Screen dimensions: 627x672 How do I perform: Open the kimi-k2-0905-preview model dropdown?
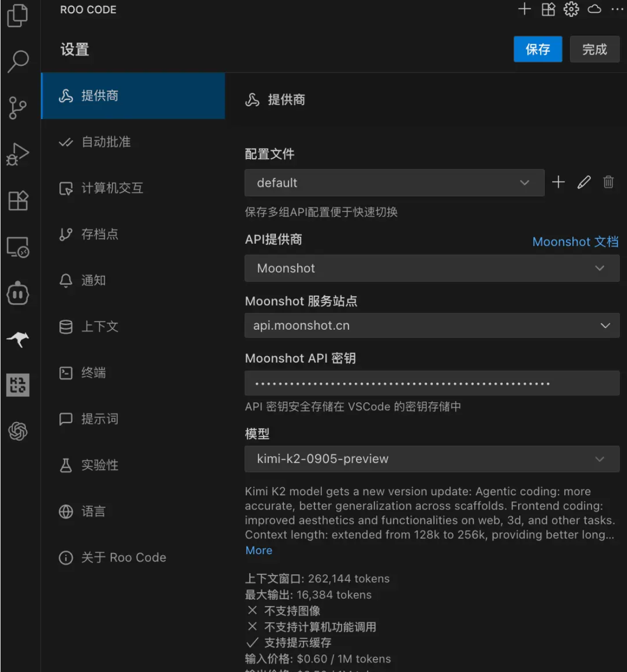tap(432, 459)
